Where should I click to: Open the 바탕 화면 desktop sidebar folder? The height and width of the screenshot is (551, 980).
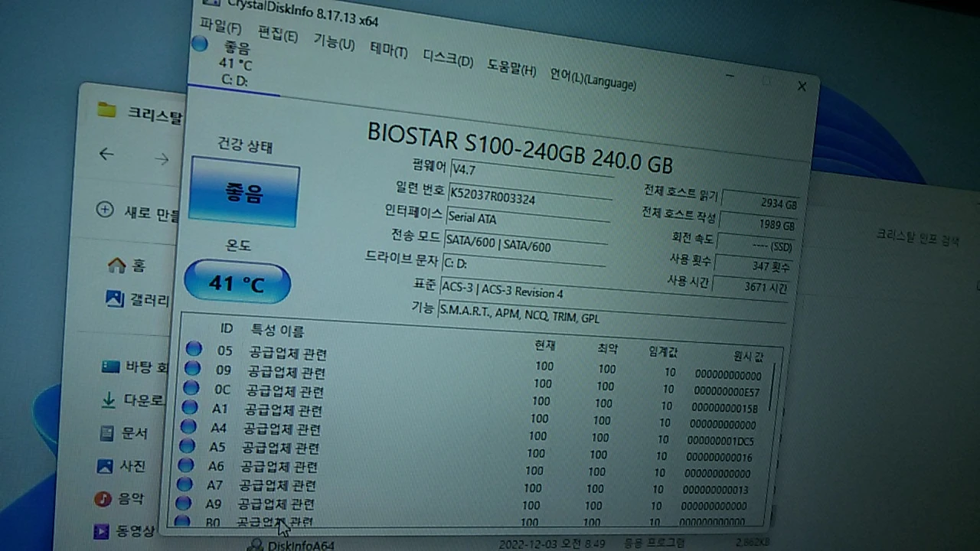[x=135, y=367]
